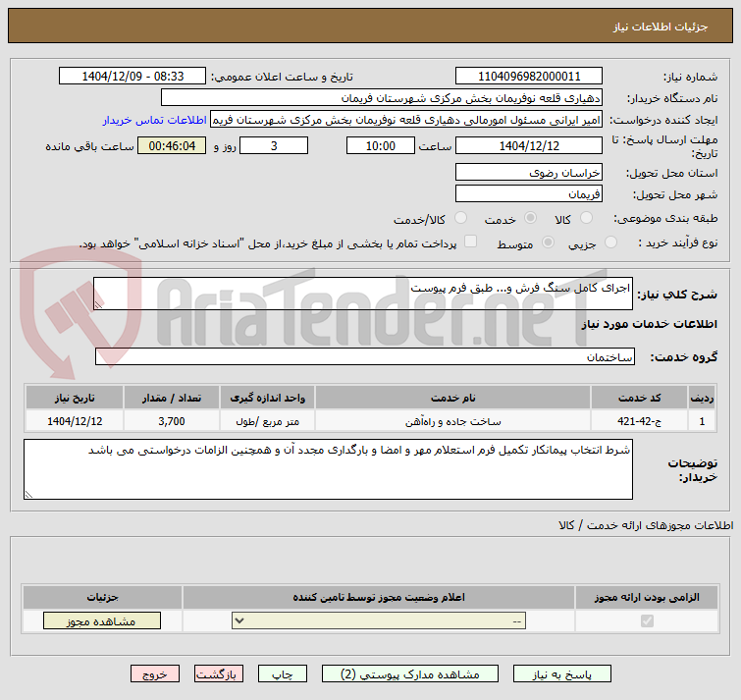This screenshot has width=741, height=700.
Task: Click the service name ساخت جاده و راه‌آهن
Action: (x=452, y=421)
